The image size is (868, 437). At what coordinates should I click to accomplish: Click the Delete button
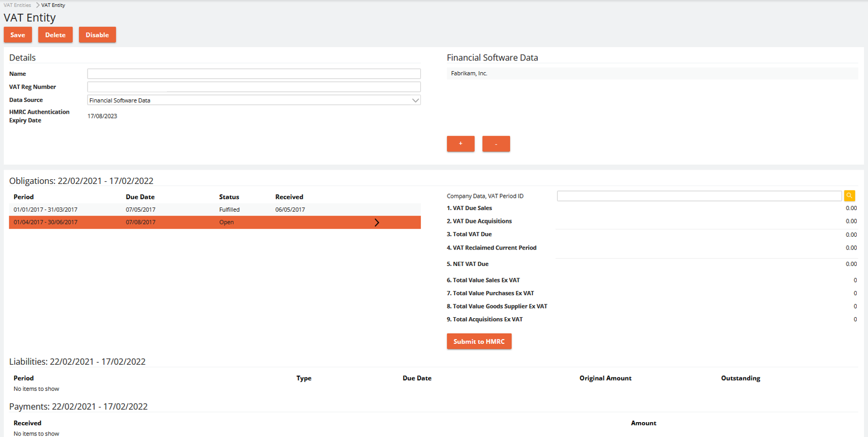(55, 35)
